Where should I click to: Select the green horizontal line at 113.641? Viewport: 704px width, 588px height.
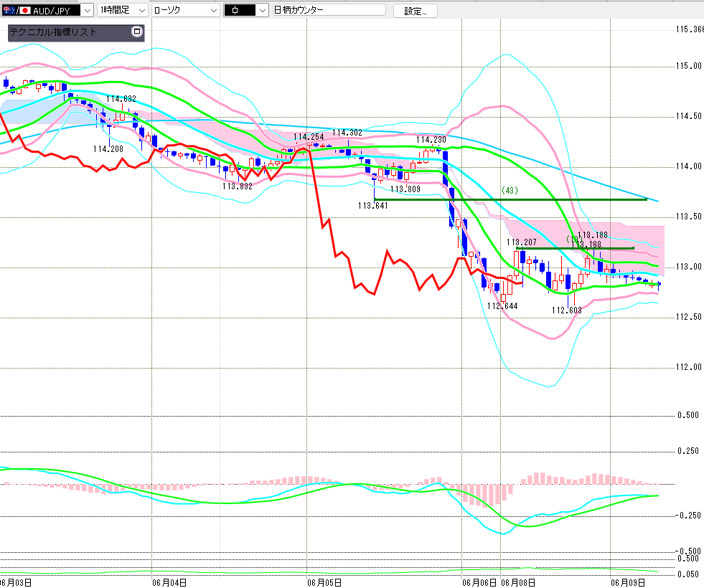[510, 199]
